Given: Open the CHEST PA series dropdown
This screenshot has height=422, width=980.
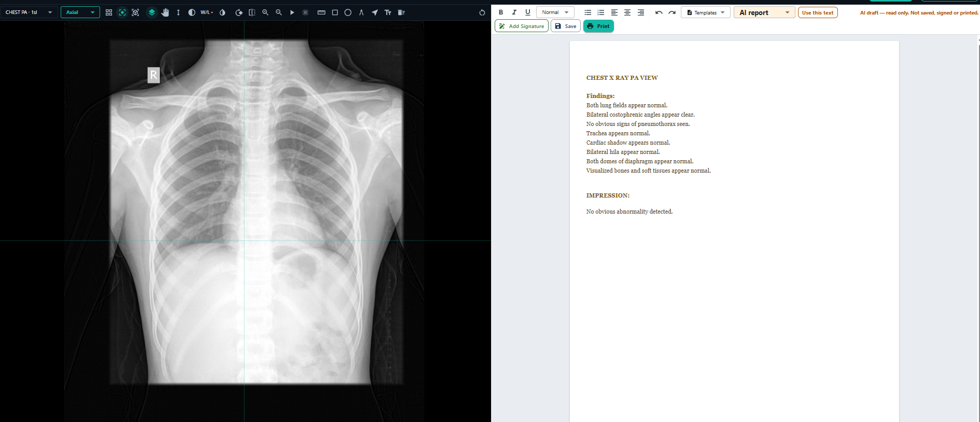Looking at the screenshot, I should point(29,12).
